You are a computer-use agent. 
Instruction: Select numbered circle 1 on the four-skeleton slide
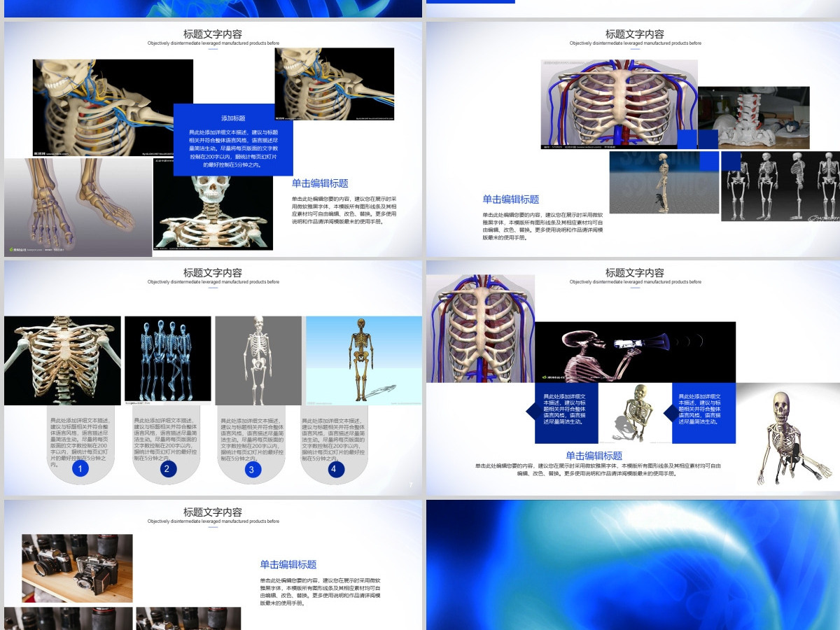[x=80, y=469]
